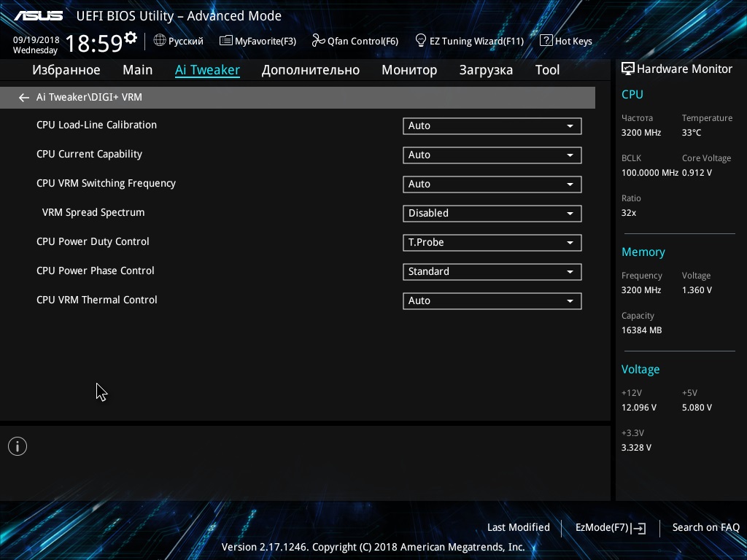The height and width of the screenshot is (560, 747).
Task: Click the CPU frequency 3200 MHz value
Action: point(641,133)
